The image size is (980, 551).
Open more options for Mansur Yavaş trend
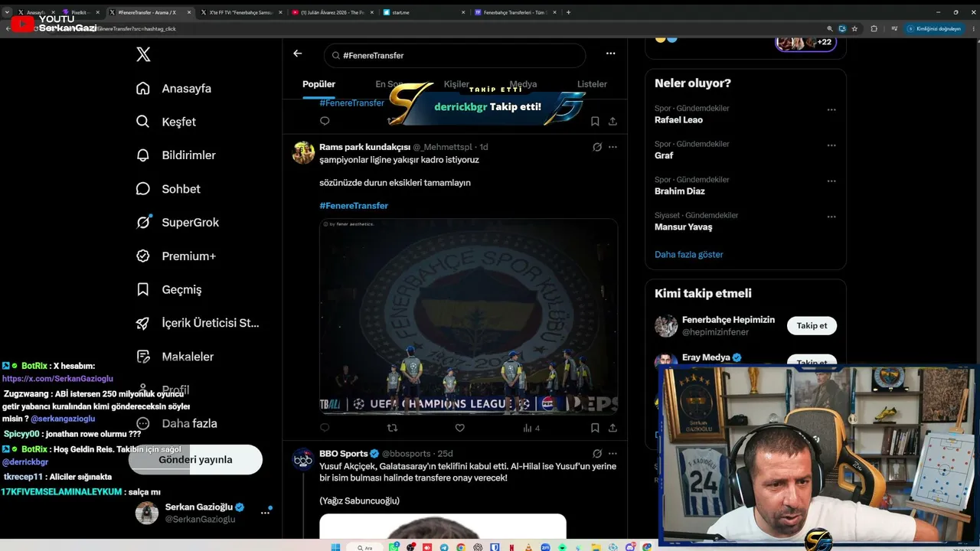click(x=831, y=217)
